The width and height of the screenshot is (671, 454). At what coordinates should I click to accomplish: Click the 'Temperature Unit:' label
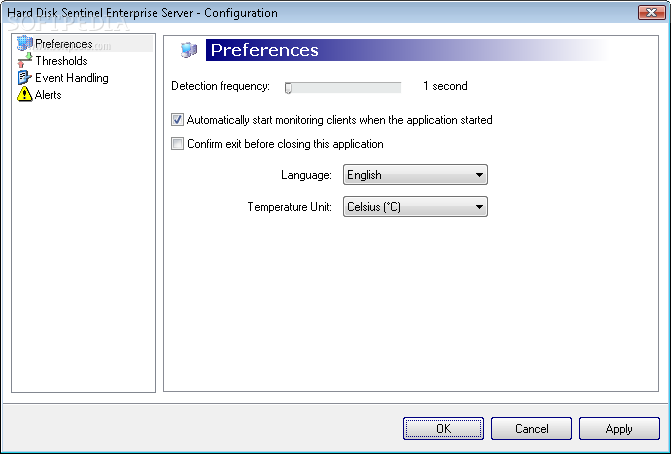289,207
